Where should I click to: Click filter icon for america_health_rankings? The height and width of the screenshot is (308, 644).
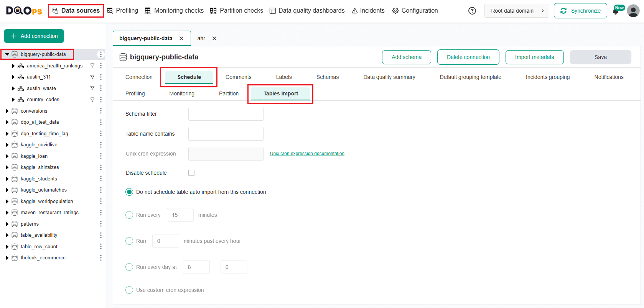tap(92, 66)
